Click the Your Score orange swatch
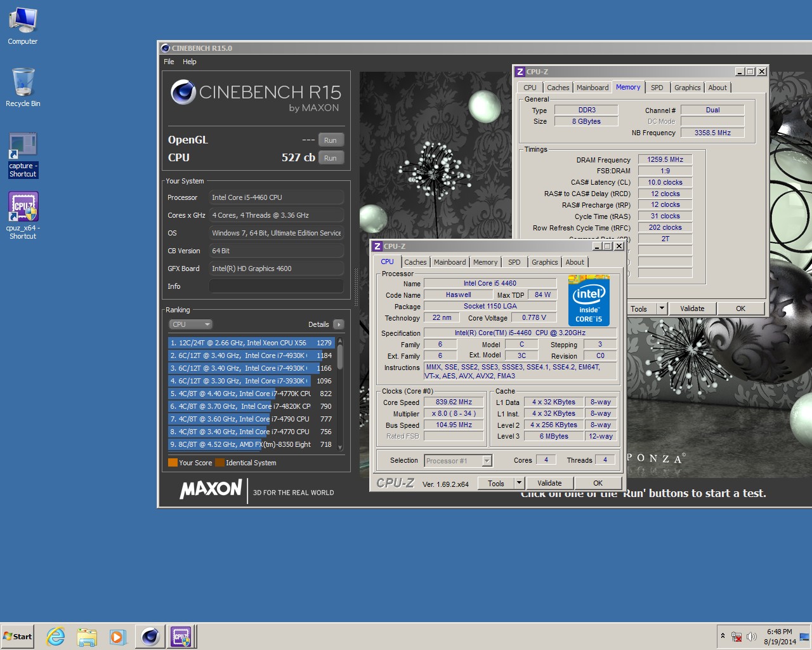The height and width of the screenshot is (650, 812). tap(173, 463)
